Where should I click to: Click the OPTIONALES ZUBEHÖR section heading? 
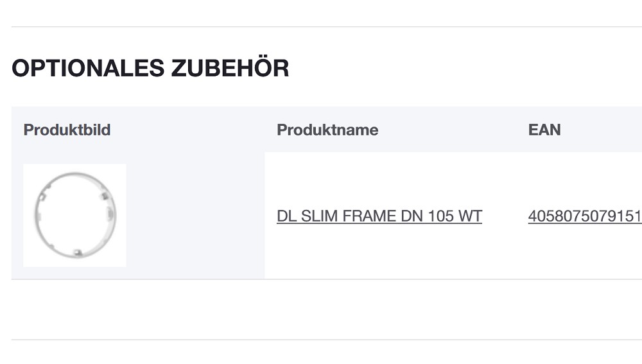click(150, 67)
